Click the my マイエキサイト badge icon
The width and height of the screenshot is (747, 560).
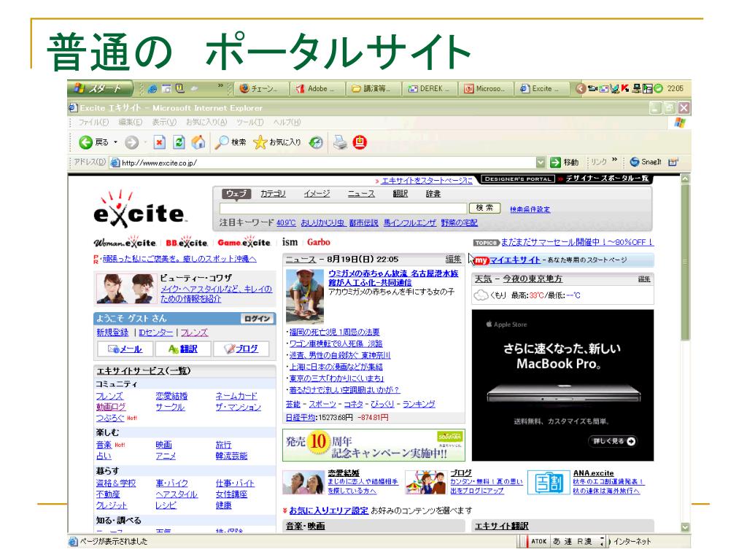click(x=481, y=260)
